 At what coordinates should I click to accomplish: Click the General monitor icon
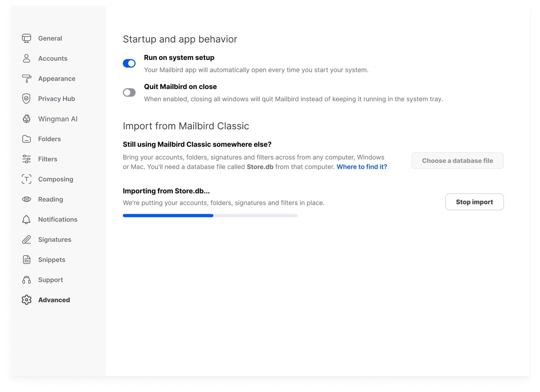pyautogui.click(x=27, y=38)
